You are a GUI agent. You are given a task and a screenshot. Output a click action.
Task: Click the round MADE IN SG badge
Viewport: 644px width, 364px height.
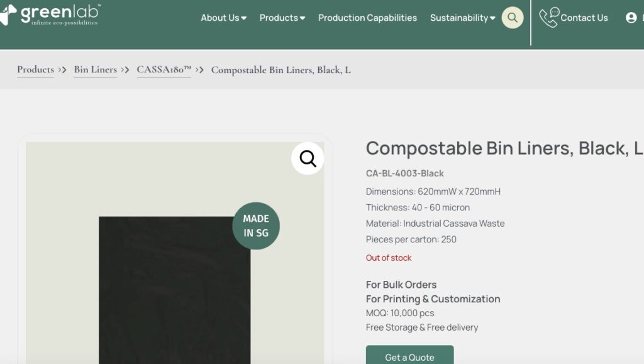point(255,225)
